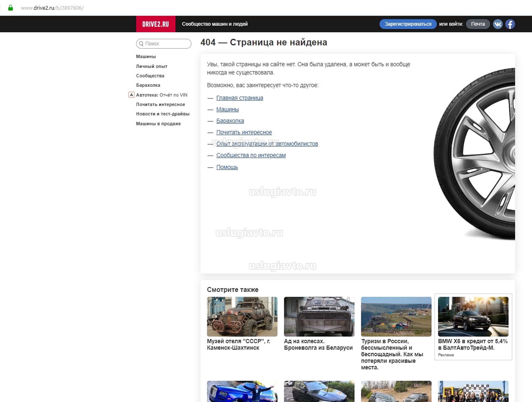
Task: Click the VK login icon
Action: click(498, 24)
